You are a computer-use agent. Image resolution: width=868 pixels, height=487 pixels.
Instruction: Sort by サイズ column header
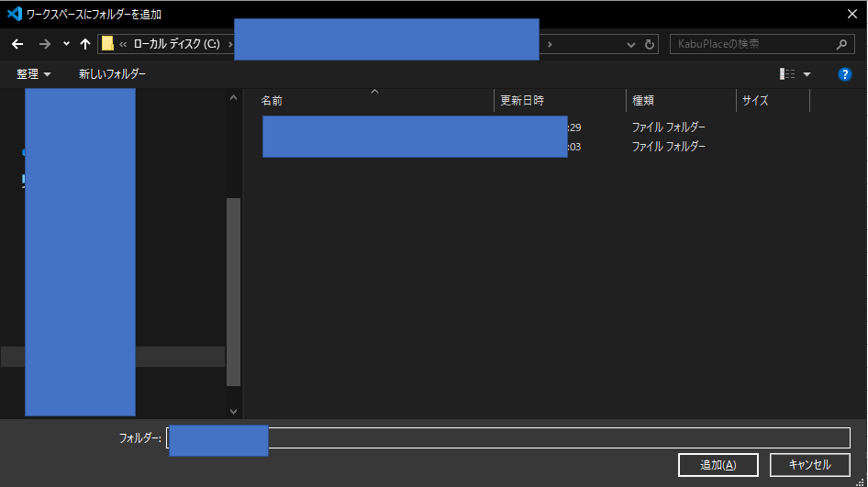point(773,101)
